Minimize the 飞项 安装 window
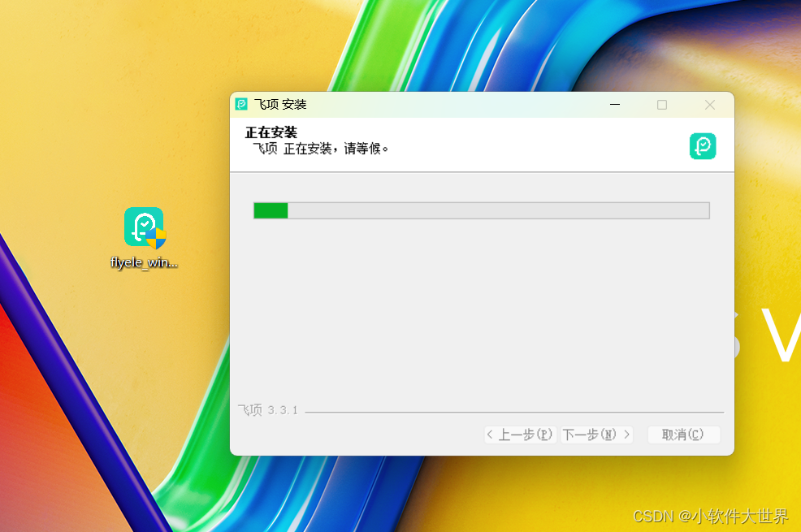The height and width of the screenshot is (532, 801). coord(615,105)
